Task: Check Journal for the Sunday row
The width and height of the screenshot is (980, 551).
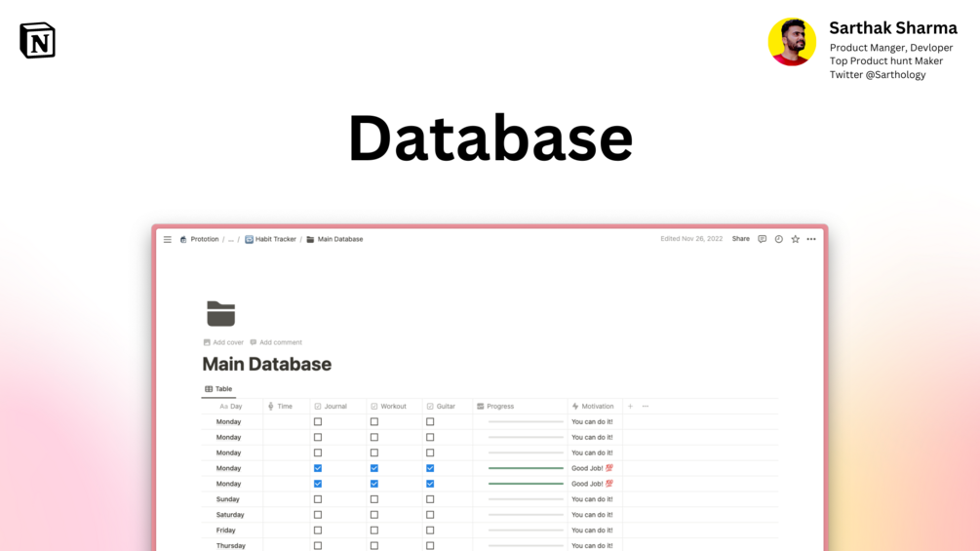Action: [318, 499]
